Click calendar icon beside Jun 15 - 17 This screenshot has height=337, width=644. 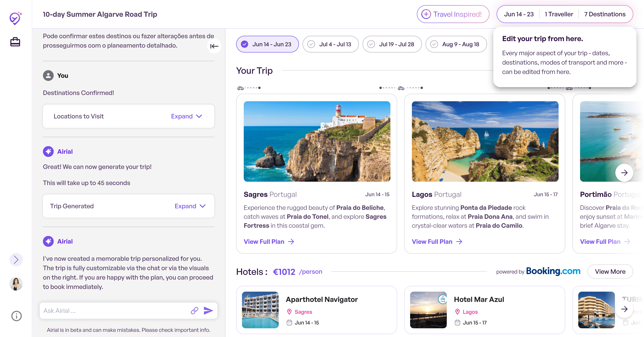[x=457, y=322]
